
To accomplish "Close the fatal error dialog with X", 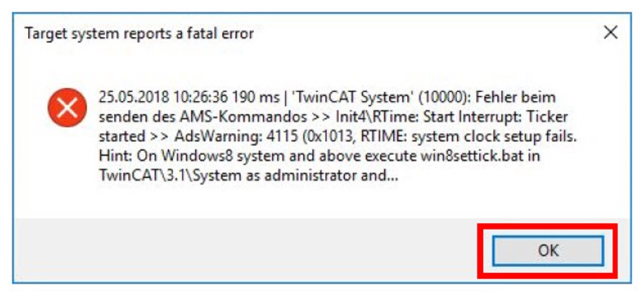I will pyautogui.click(x=610, y=33).
